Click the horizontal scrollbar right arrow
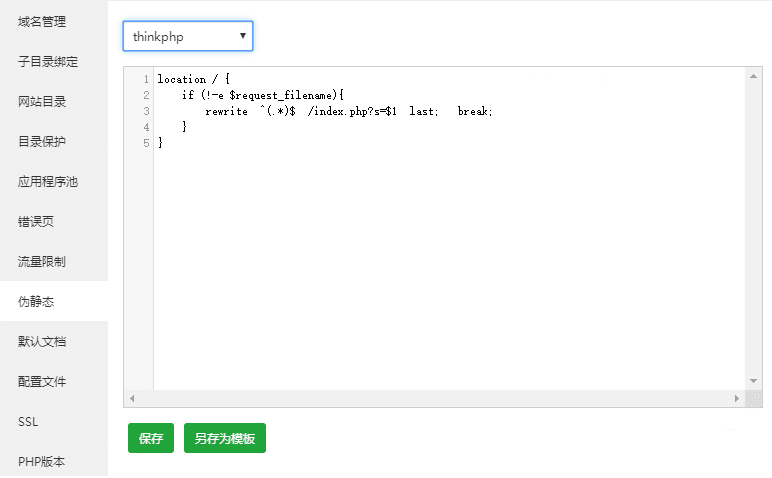Screen dimensions: 772x478 pos(739,398)
